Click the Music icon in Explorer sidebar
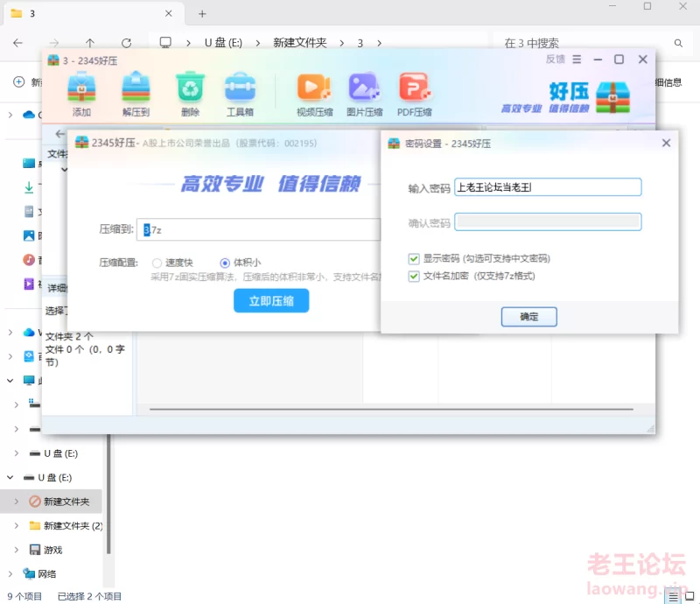 pyautogui.click(x=29, y=260)
